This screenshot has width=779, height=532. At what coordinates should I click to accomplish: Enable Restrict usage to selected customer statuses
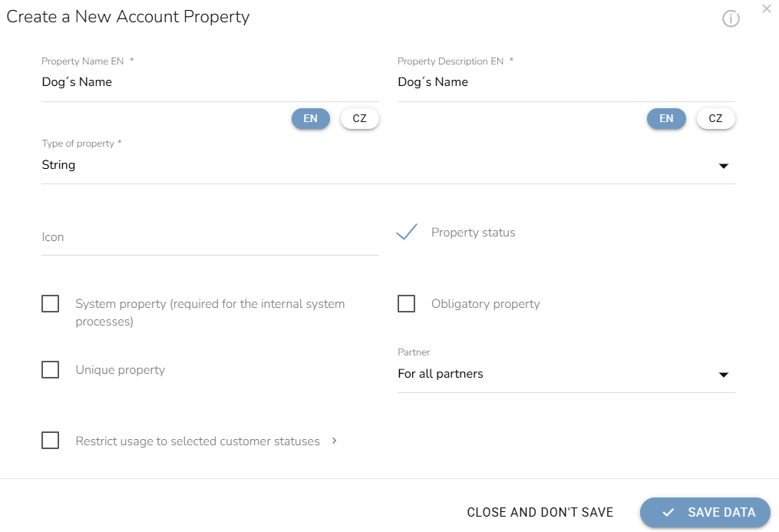50,440
